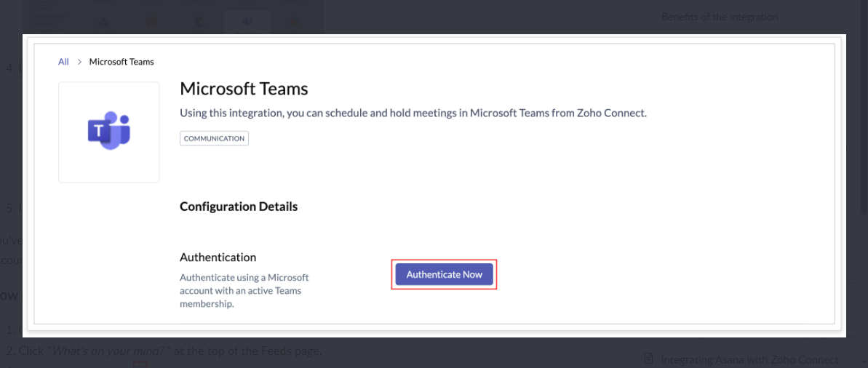
Task: Click the Configuration Details heading
Action: (x=239, y=207)
